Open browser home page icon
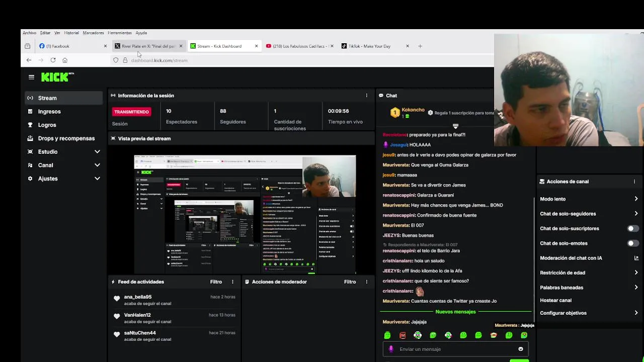644x362 pixels. click(x=65, y=60)
